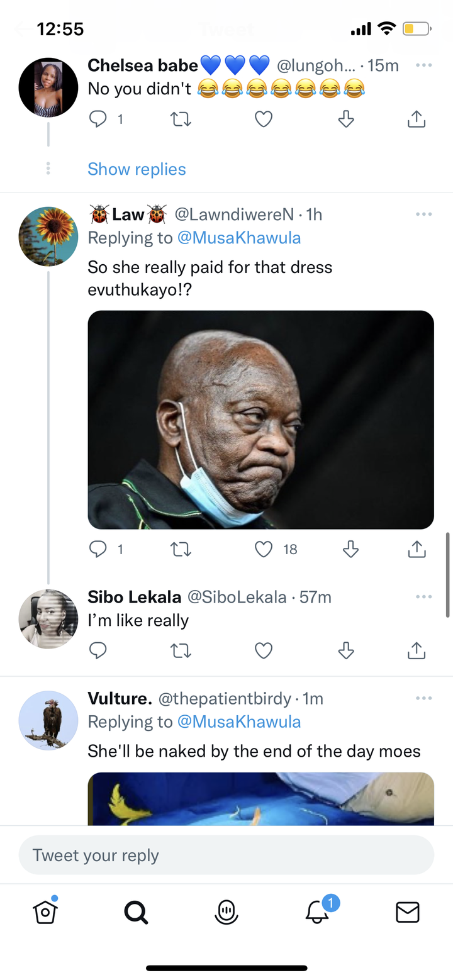453x980 pixels.
Task: Go to Home tab in bottom bar
Action: pos(45,911)
